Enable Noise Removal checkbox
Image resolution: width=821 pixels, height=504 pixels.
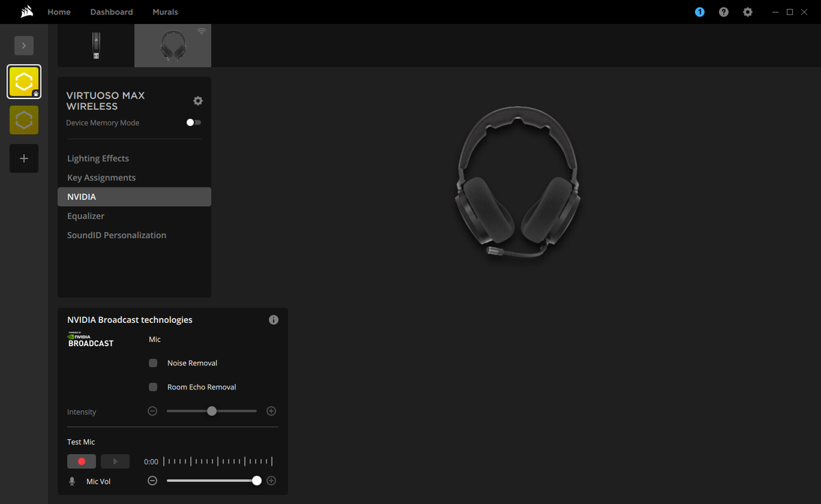click(153, 363)
